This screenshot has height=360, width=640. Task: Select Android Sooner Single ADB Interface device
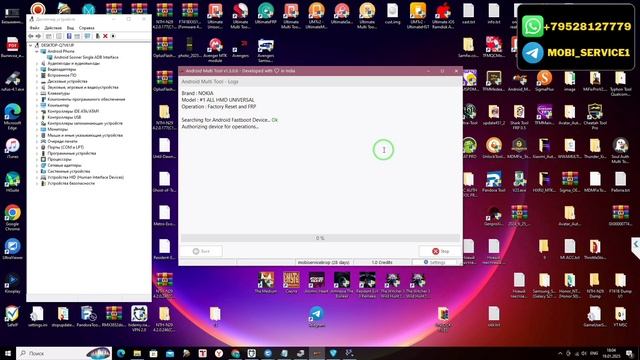click(86, 57)
